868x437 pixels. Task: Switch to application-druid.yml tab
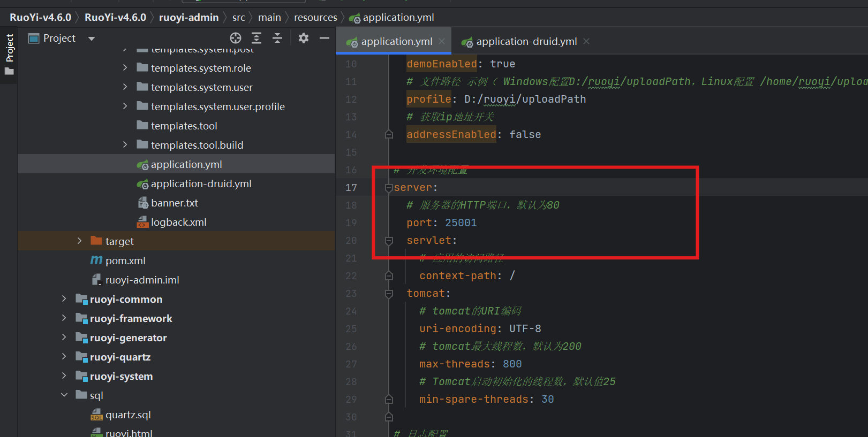tap(526, 42)
